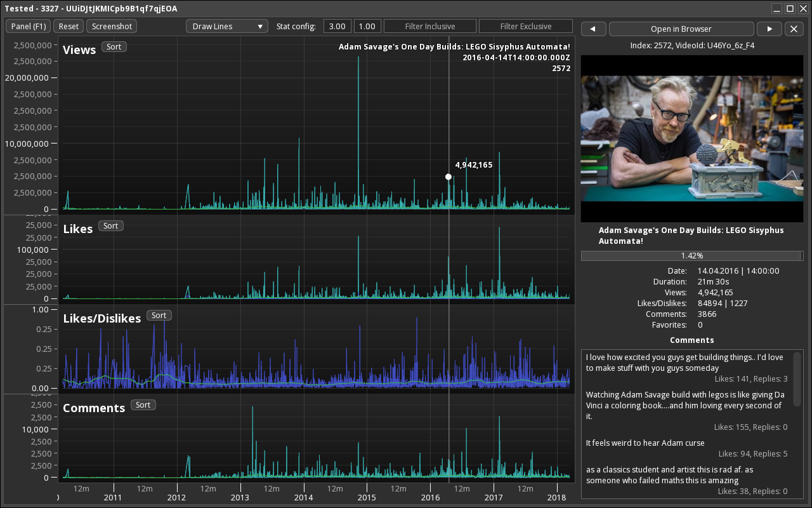The height and width of the screenshot is (508, 812).
Task: Click the 1.42% like ratio bar
Action: [x=692, y=256]
